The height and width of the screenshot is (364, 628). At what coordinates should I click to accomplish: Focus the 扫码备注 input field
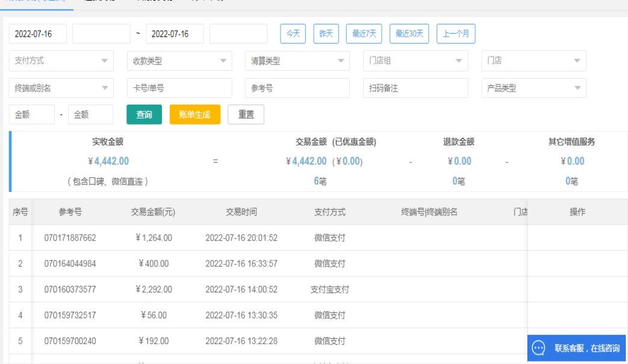(x=415, y=88)
